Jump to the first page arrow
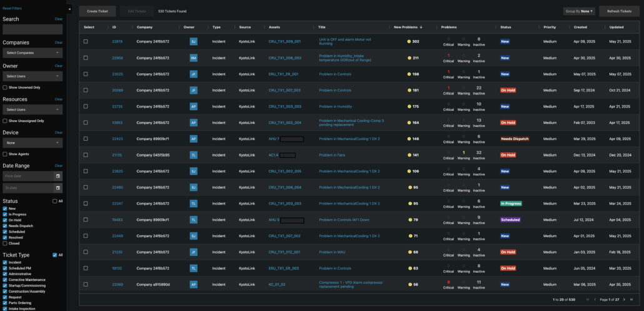 click(588, 300)
